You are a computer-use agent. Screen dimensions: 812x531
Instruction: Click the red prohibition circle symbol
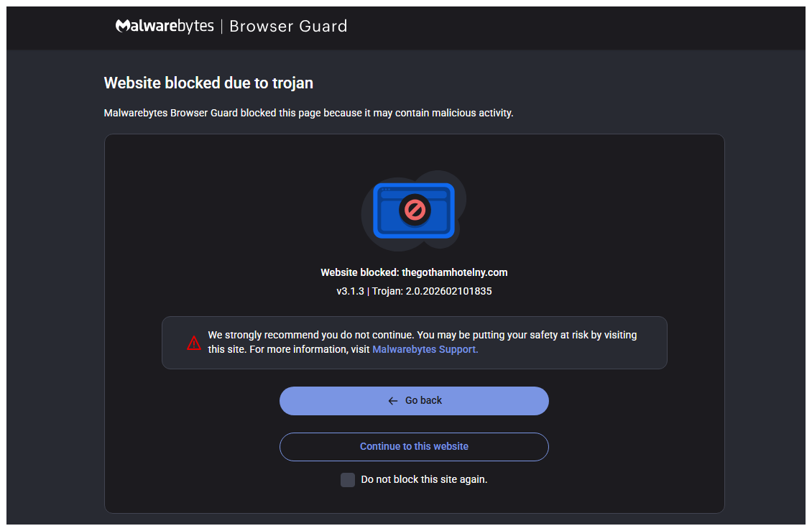click(x=415, y=210)
